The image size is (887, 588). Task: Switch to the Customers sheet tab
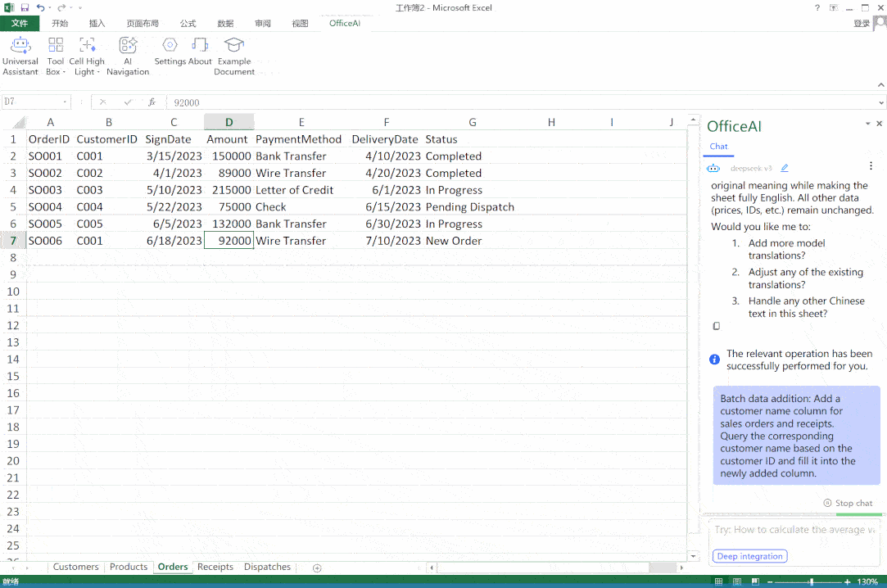[x=75, y=567]
